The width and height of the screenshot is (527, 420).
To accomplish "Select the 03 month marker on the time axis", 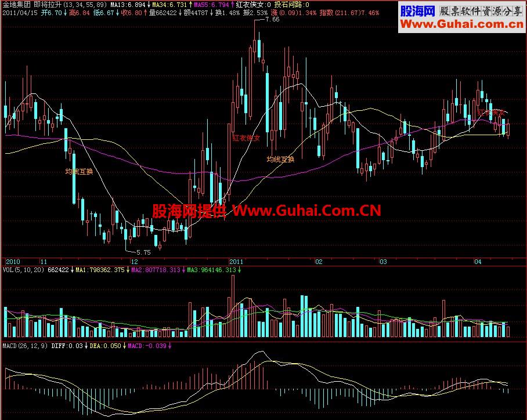I will pos(383,262).
